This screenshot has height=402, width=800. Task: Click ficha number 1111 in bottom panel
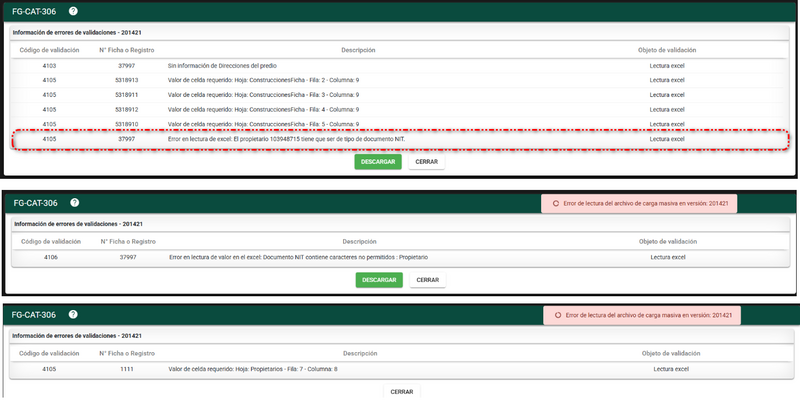(127, 369)
